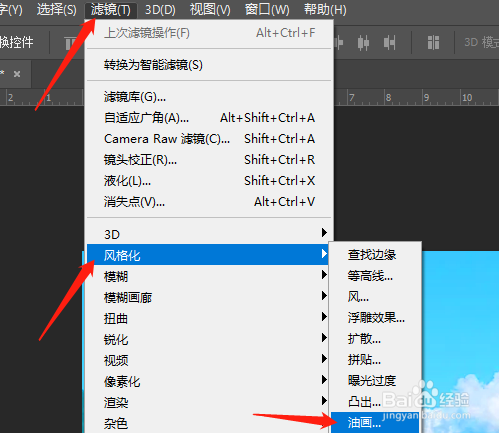Select the 风... wind filter
This screenshot has width=499, height=433.
pos(375,296)
